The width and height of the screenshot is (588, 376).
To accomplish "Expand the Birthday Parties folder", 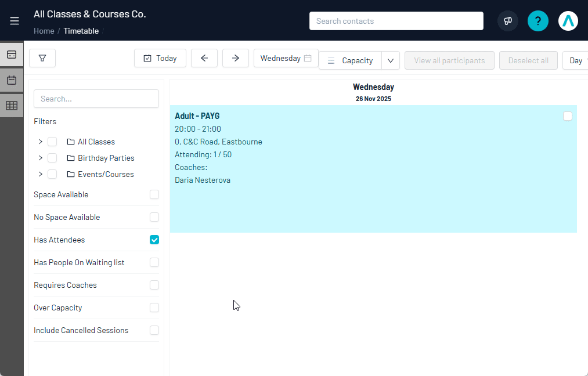I will (40, 158).
